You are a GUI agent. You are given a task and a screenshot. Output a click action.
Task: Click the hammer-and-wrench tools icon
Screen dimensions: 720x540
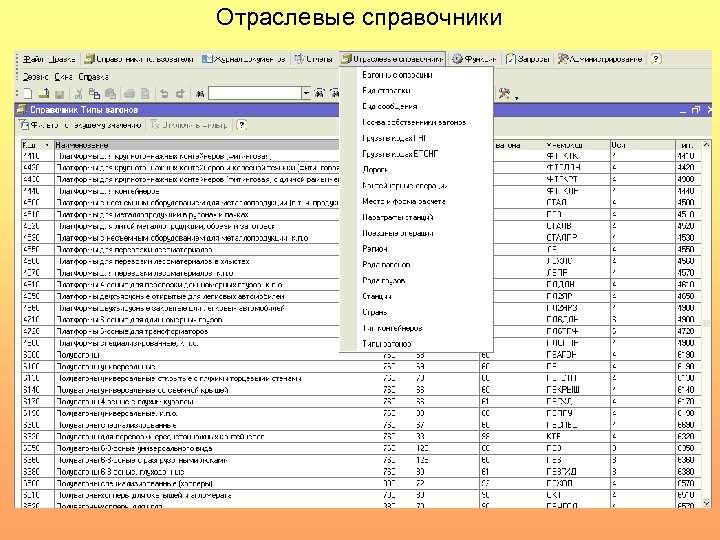[504, 93]
